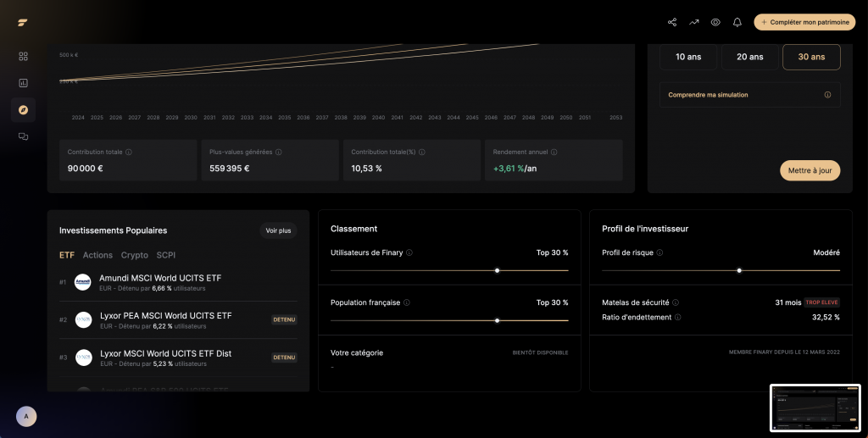Click info icon in Comprendre ma simulation
Screen dimensions: 868x438
(827, 95)
